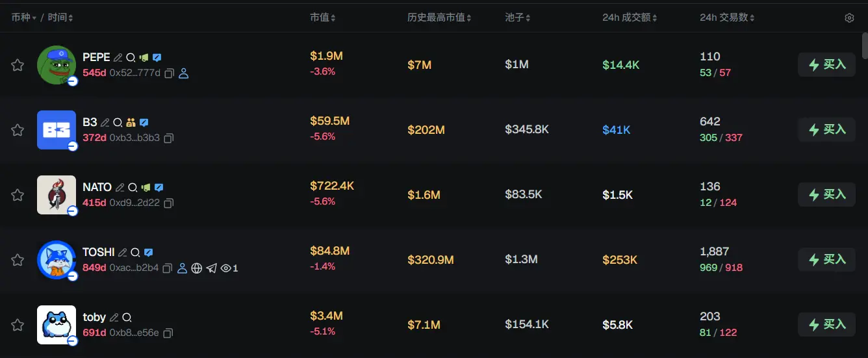Click the vertical scrollbar thumb

pos(864,45)
